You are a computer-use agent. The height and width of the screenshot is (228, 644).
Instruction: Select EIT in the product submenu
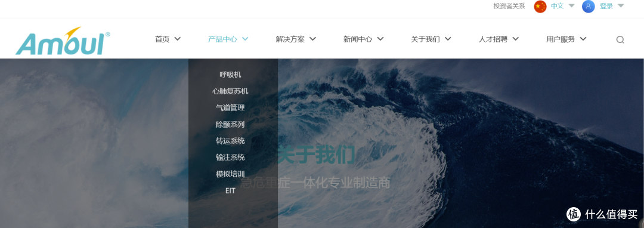pyautogui.click(x=230, y=190)
